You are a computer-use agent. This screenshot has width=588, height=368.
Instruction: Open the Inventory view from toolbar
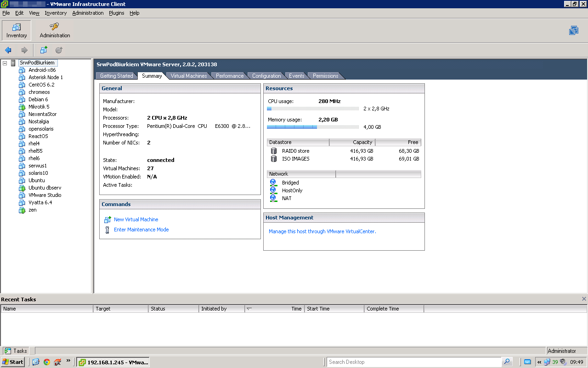point(17,30)
